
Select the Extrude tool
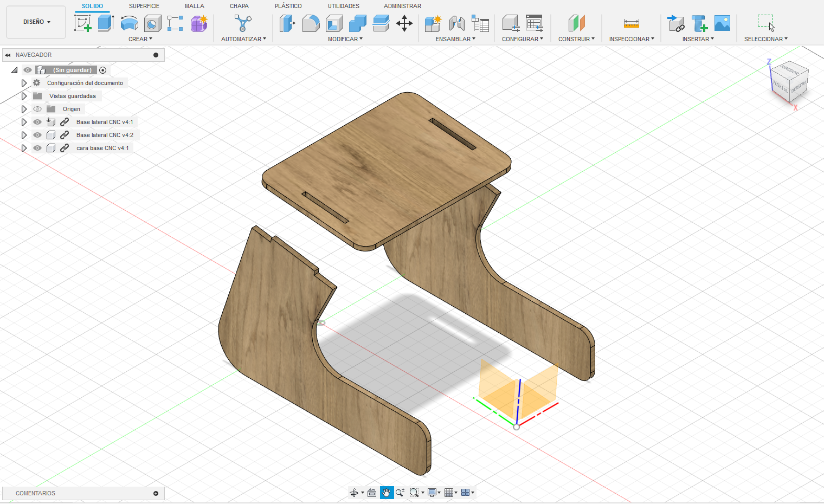106,23
